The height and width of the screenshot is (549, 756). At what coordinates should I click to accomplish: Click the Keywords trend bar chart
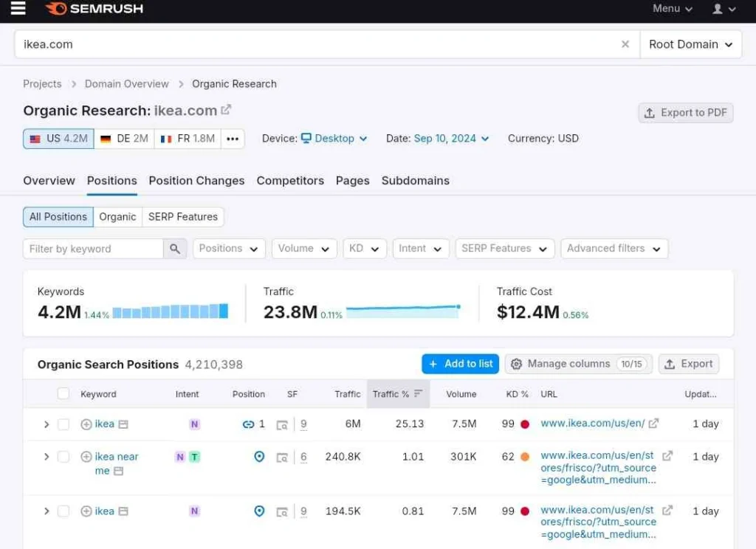tap(171, 311)
